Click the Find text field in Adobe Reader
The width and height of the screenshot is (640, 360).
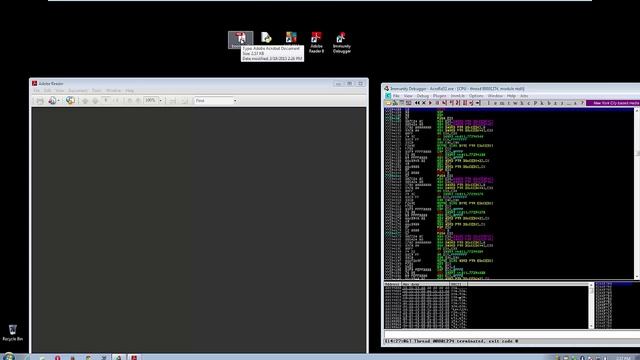[x=213, y=100]
